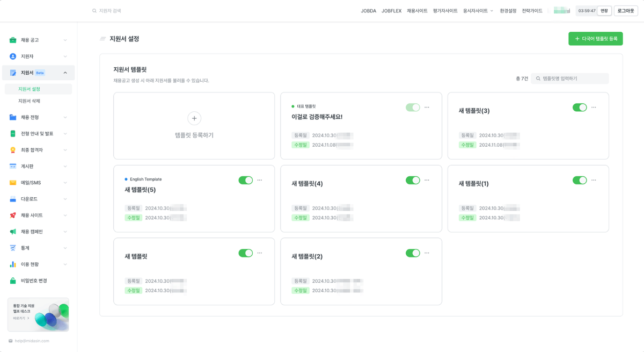Open JOBFLEX in top navigation
The width and height of the screenshot is (644, 352).
tap(392, 11)
